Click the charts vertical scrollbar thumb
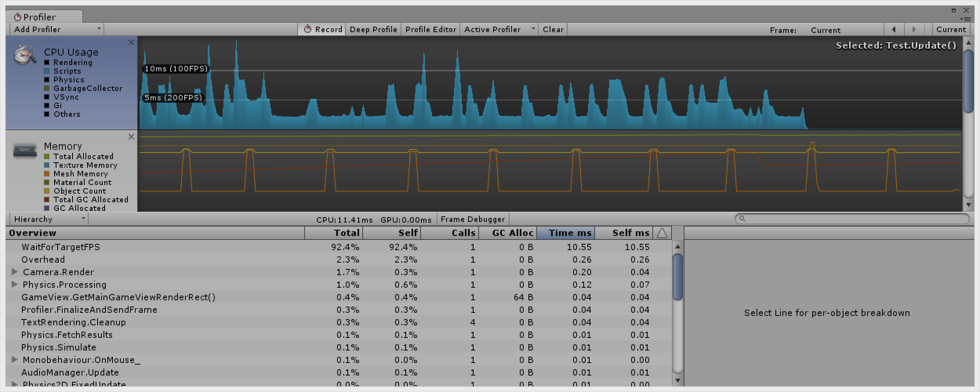The width and height of the screenshot is (980, 392). tap(969, 81)
